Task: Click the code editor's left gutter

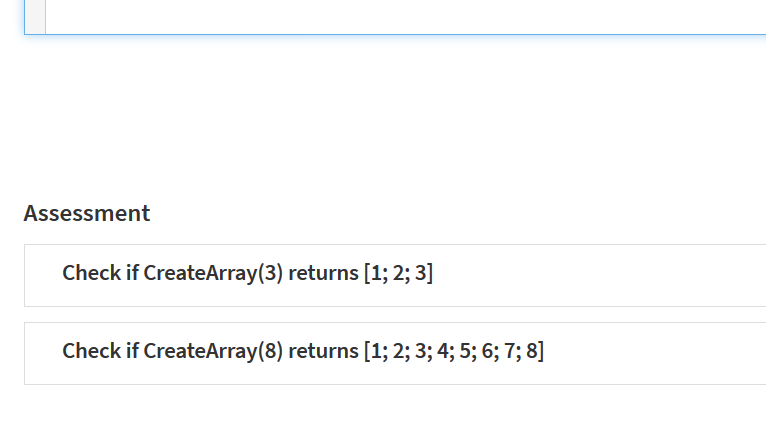Action: (35, 15)
